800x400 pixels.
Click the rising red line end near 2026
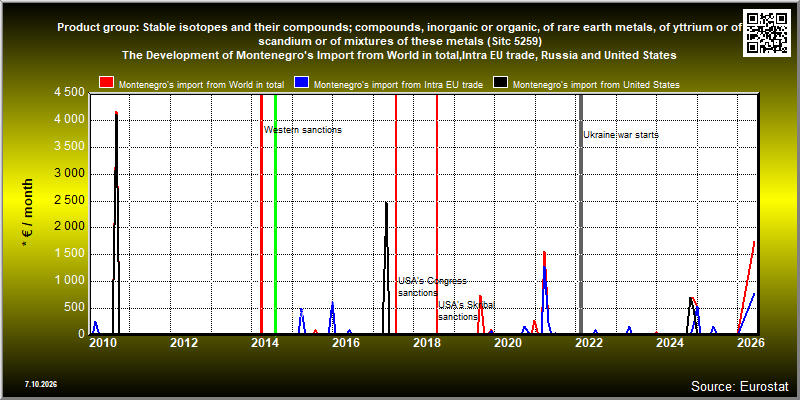754,242
